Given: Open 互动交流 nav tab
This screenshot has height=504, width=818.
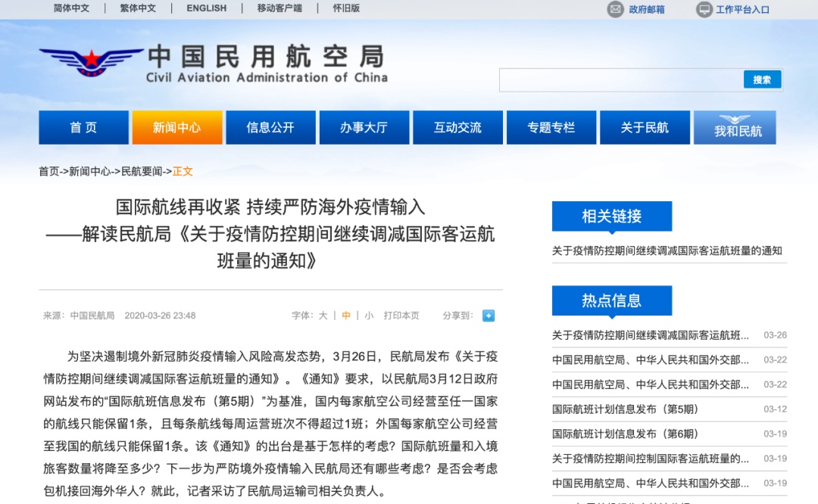Looking at the screenshot, I should [x=457, y=127].
